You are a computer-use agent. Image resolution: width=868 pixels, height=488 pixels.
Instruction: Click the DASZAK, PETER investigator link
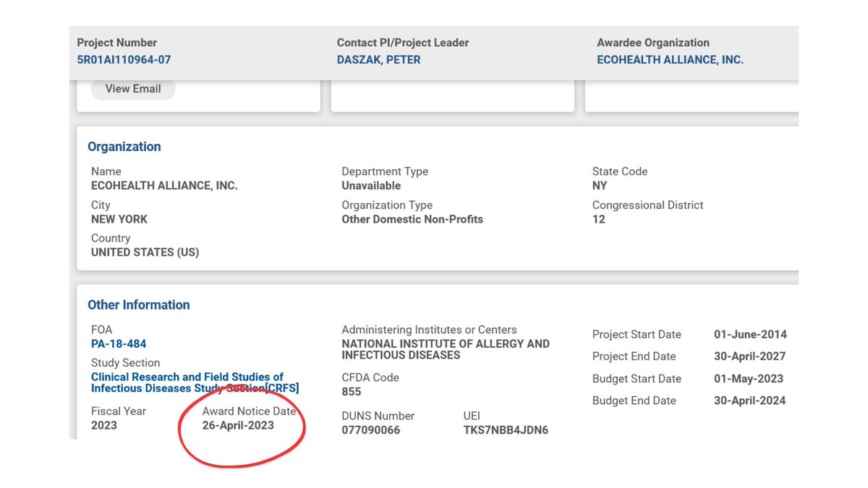pos(378,60)
